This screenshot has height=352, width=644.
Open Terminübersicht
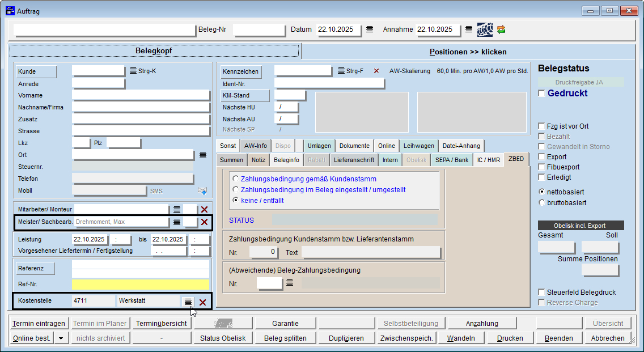[x=162, y=324]
